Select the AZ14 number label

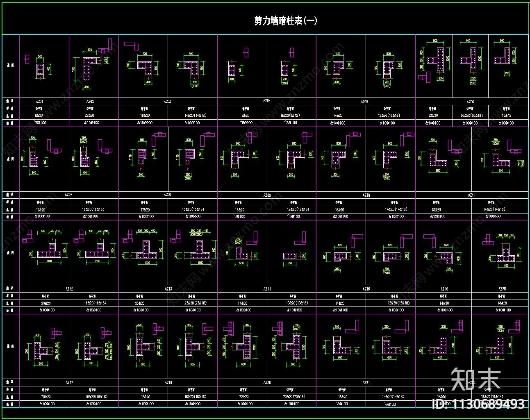(x=267, y=289)
